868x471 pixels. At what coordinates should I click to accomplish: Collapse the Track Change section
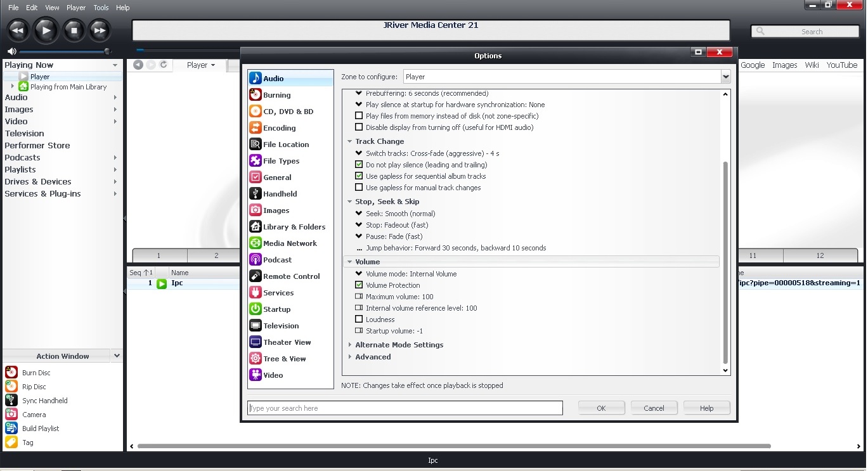349,141
